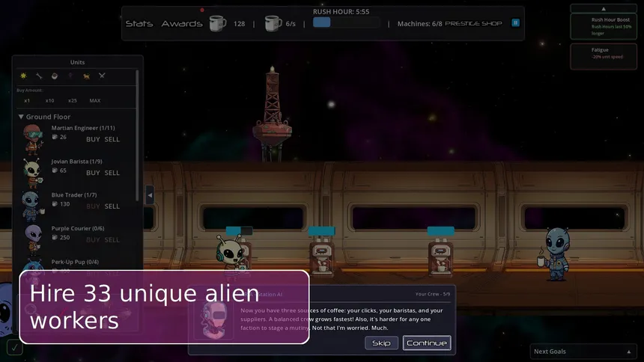Set buy amount to x1
This screenshot has height=362, width=644.
(x=27, y=100)
